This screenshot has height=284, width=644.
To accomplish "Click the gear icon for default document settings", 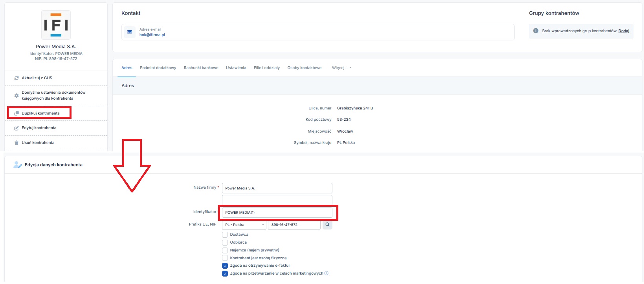I will (17, 96).
